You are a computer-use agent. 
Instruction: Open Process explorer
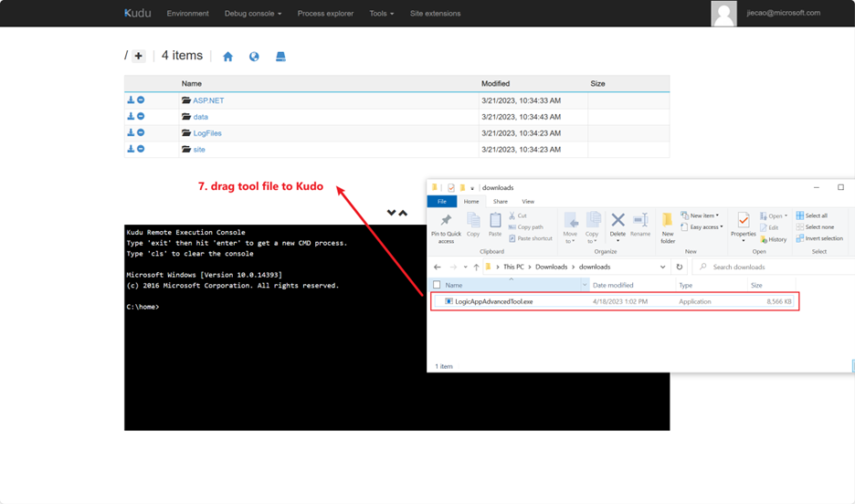(325, 14)
